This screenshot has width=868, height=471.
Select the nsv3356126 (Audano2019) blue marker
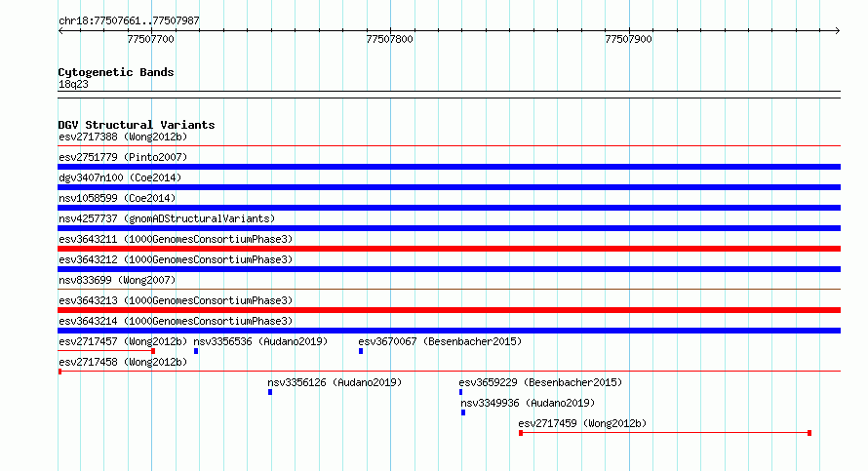pos(270,392)
